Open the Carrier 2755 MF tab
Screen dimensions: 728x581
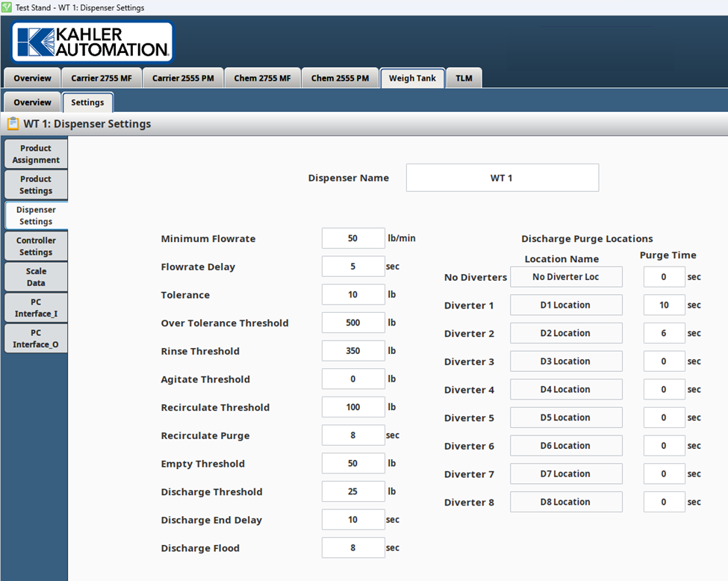click(102, 78)
